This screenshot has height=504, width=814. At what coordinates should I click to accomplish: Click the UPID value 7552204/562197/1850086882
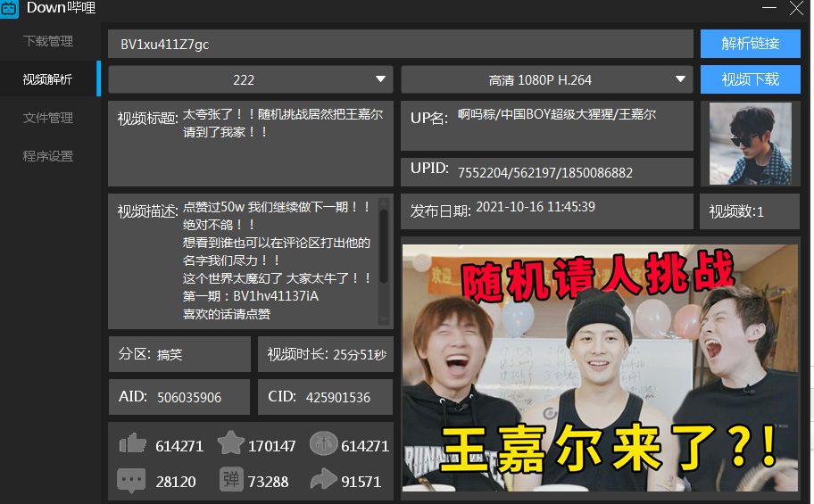coord(545,172)
